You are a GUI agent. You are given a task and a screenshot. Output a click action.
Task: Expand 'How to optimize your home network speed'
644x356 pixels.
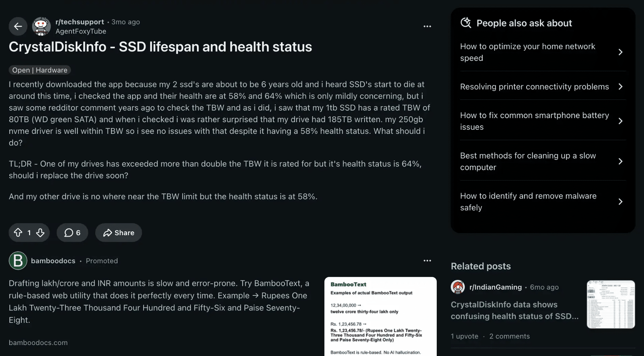click(543, 52)
